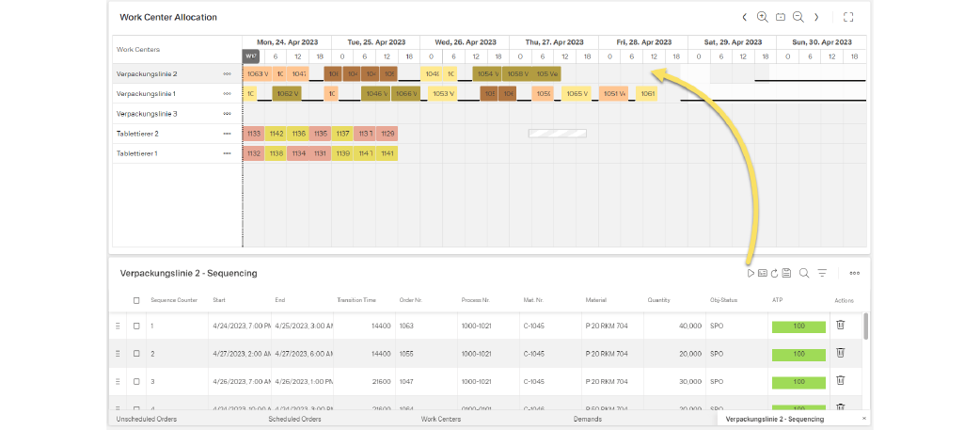
Task: Open the filter icon in Sequencing toolbar
Action: click(822, 273)
